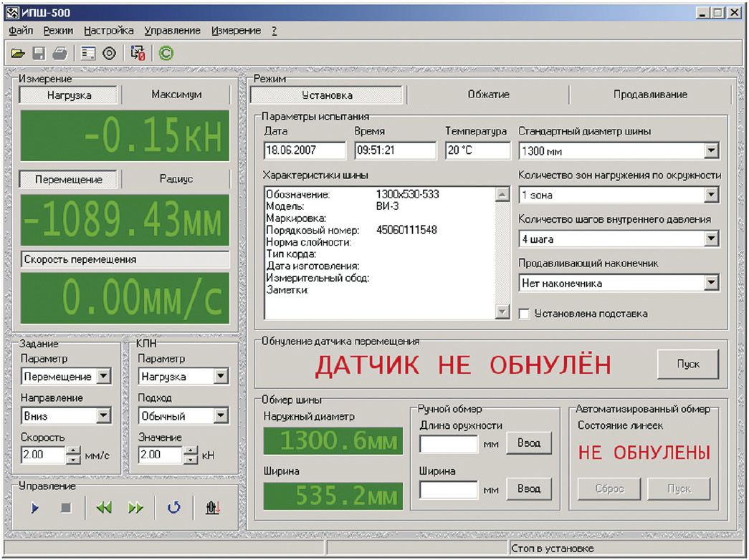This screenshot has width=749, height=560.
Task: Decrease the Скорость value with down arrow
Action: click(73, 459)
